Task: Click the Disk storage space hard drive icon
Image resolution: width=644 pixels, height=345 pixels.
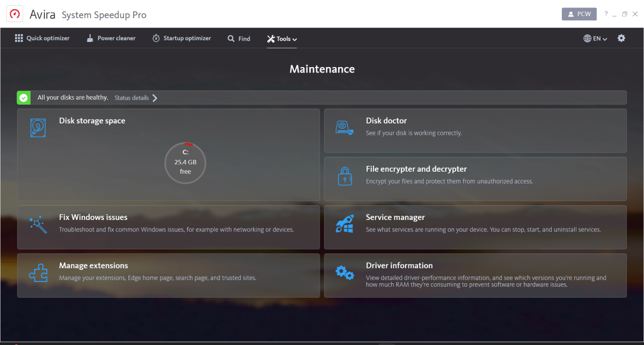Action: (x=38, y=128)
